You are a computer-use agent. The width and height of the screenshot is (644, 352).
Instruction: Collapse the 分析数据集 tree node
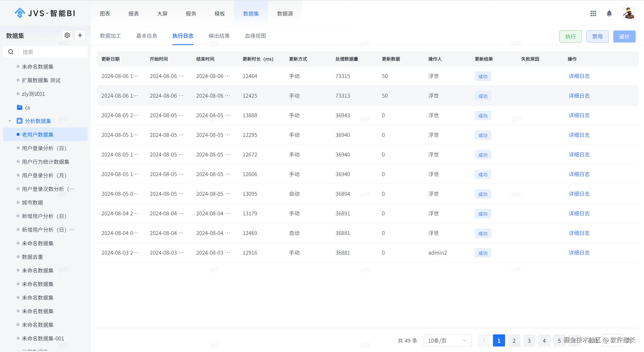[10, 121]
